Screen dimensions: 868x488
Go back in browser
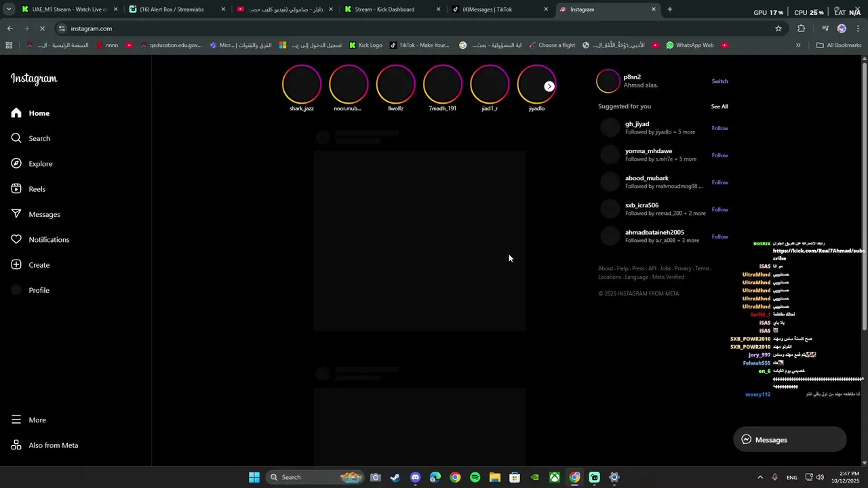tap(9, 28)
